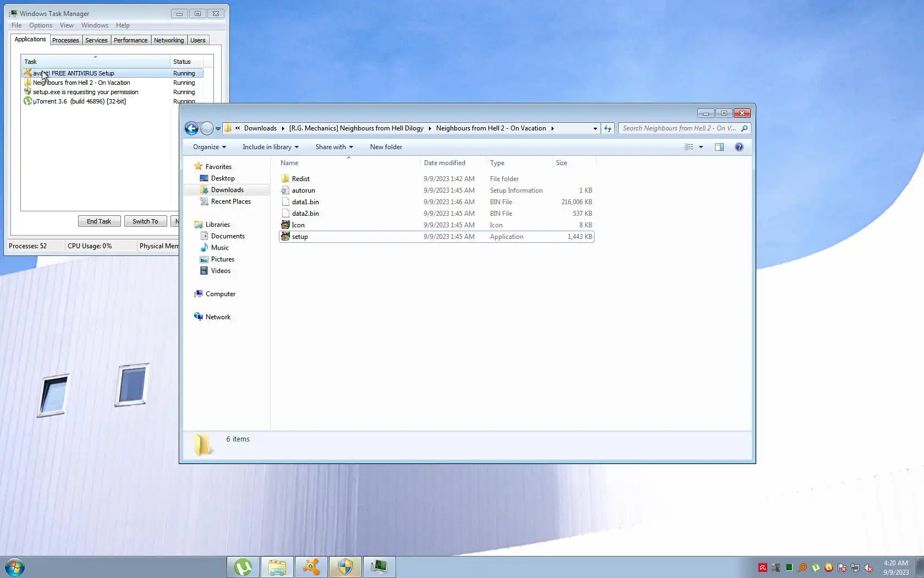Open Task Manager Options menu
Screen dimensions: 924x578
coord(41,25)
